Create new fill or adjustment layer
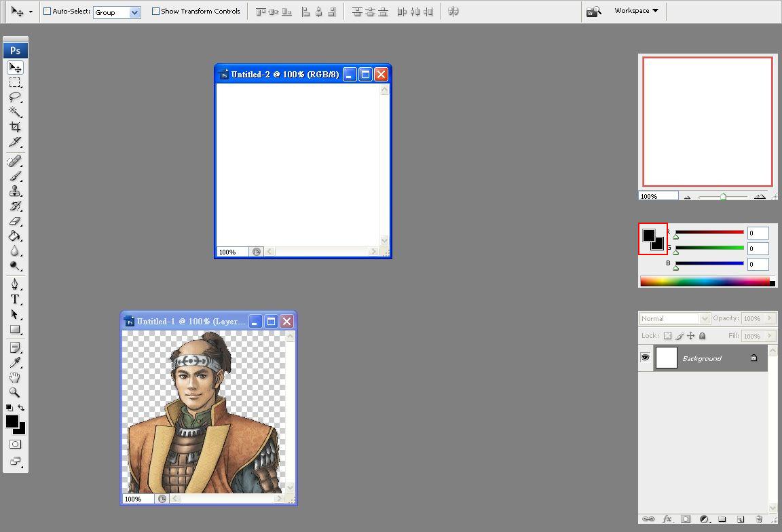The height and width of the screenshot is (532, 782). pyautogui.click(x=704, y=519)
